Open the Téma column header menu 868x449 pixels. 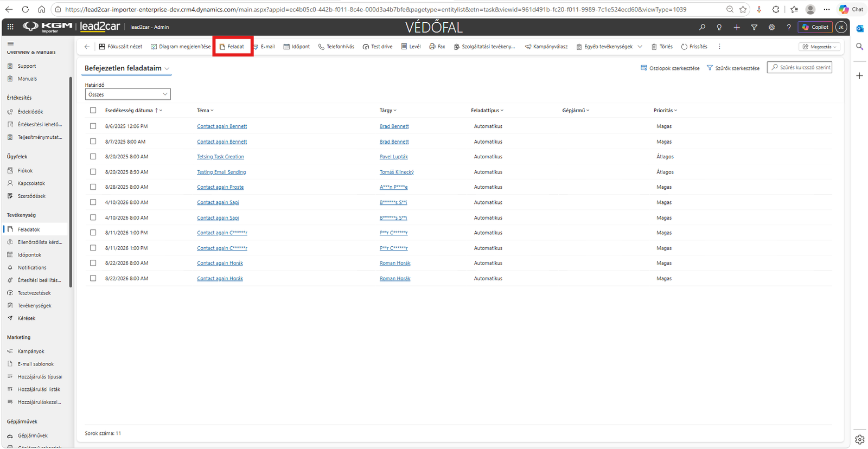pyautogui.click(x=205, y=111)
